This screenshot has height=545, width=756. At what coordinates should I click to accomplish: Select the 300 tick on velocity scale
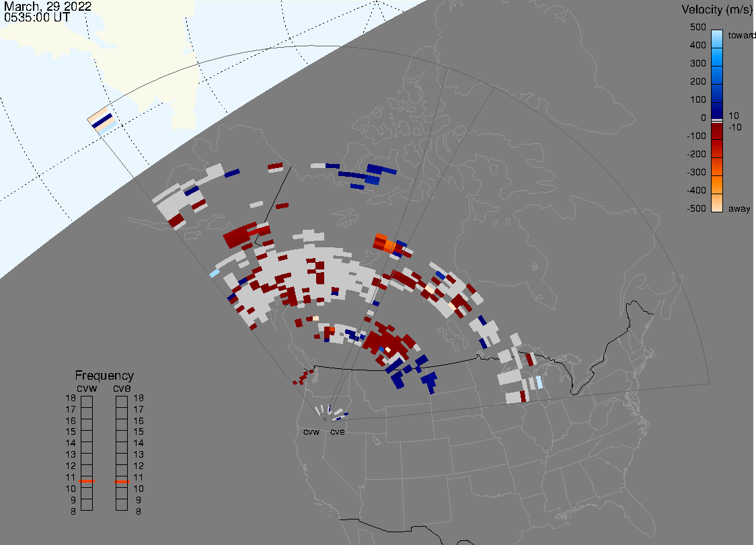pos(697,64)
